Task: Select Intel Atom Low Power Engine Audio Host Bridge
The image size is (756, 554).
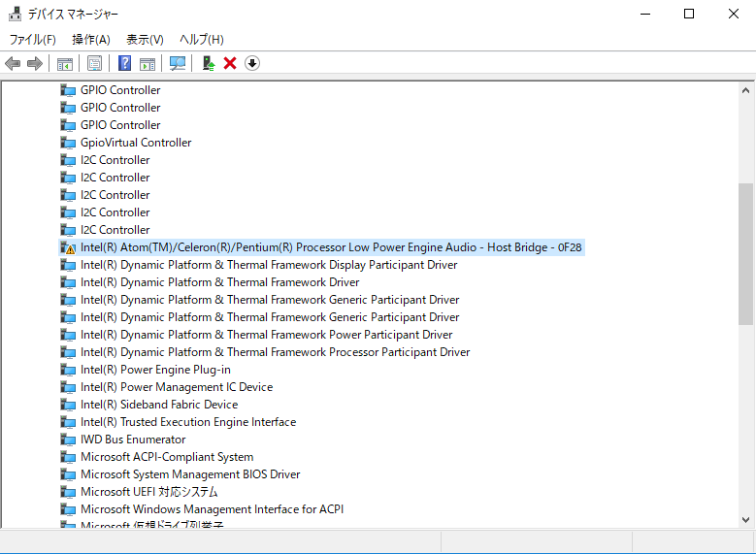Action: tap(331, 247)
